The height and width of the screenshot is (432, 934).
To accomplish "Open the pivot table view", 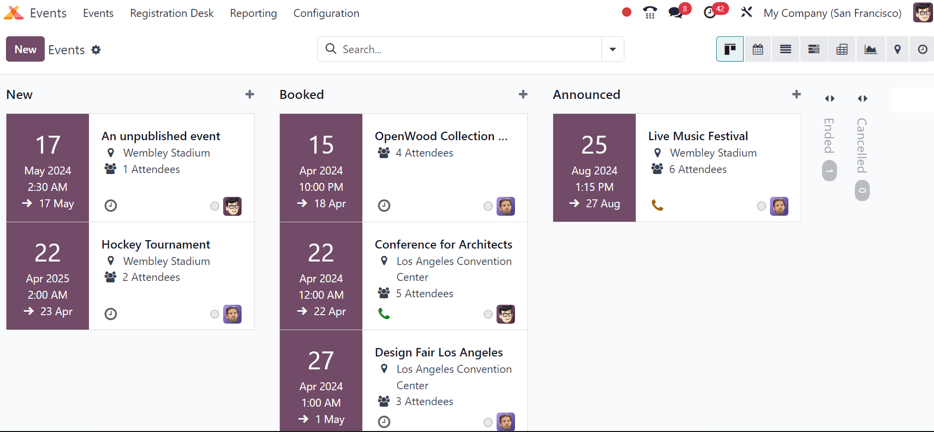I will tap(842, 49).
